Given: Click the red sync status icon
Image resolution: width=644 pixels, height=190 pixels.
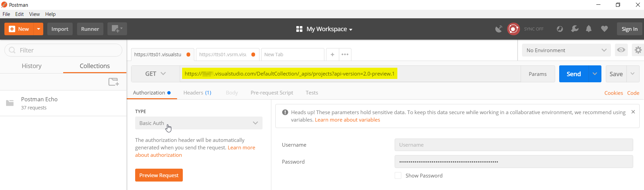Looking at the screenshot, I should [513, 29].
